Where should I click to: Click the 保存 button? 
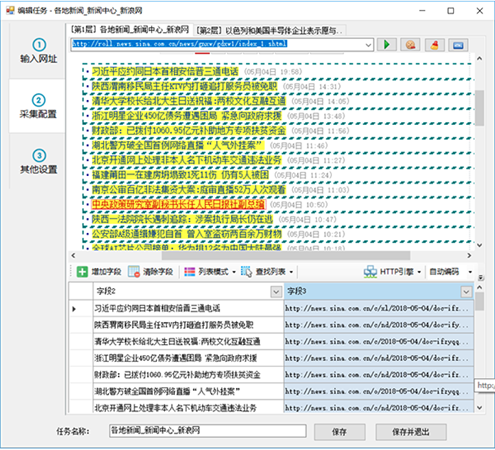pos(339,432)
